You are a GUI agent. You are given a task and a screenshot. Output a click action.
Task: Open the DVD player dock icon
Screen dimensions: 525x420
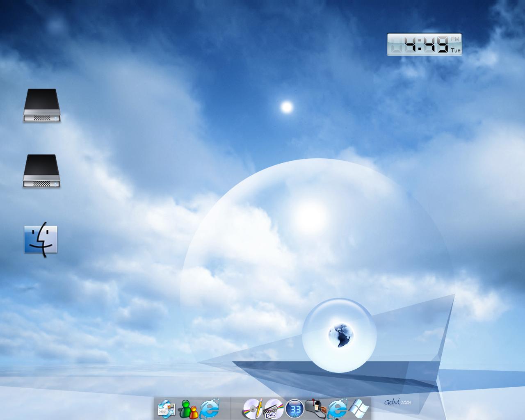click(273, 409)
